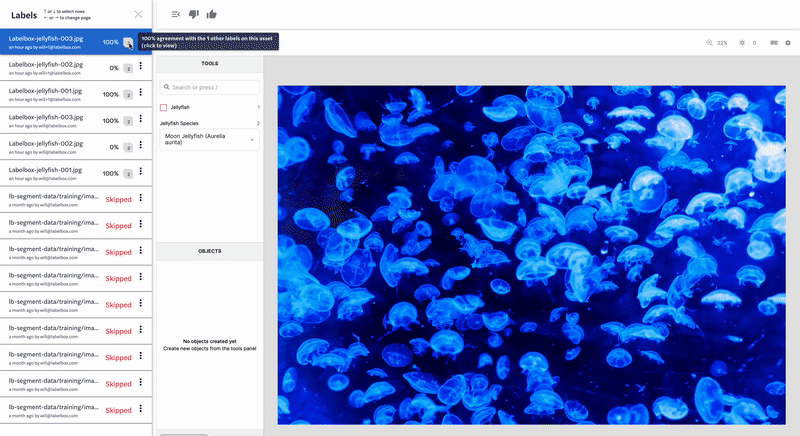800x436 pixels.
Task: Click the TOOLS panel header
Action: pyautogui.click(x=210, y=64)
